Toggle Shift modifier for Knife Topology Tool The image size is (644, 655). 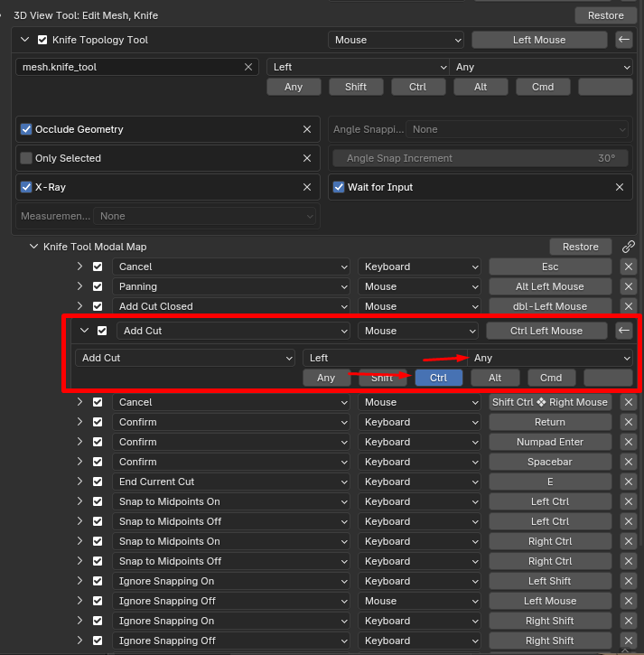coord(356,87)
